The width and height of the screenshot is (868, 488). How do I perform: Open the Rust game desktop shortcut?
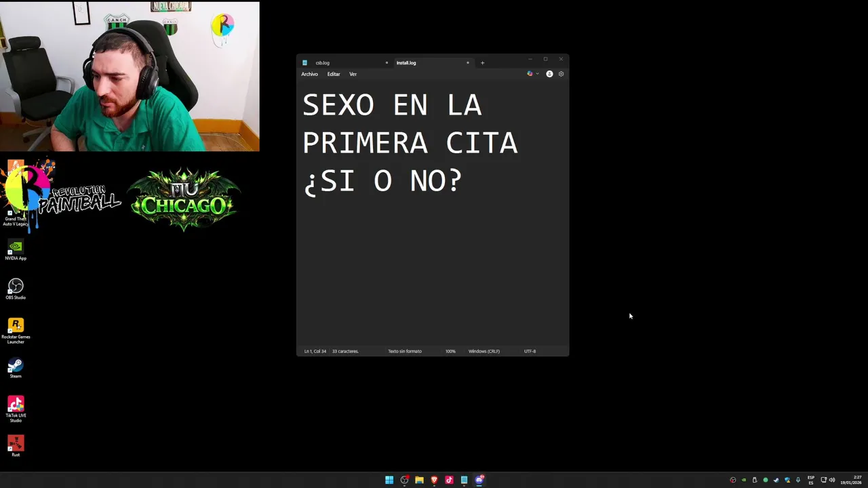click(16, 446)
